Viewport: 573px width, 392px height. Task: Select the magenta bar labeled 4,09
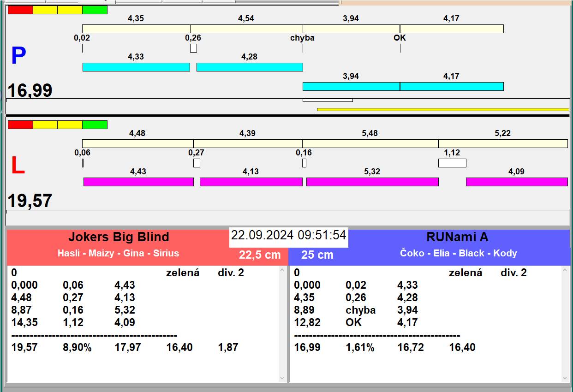pyautogui.click(x=517, y=182)
